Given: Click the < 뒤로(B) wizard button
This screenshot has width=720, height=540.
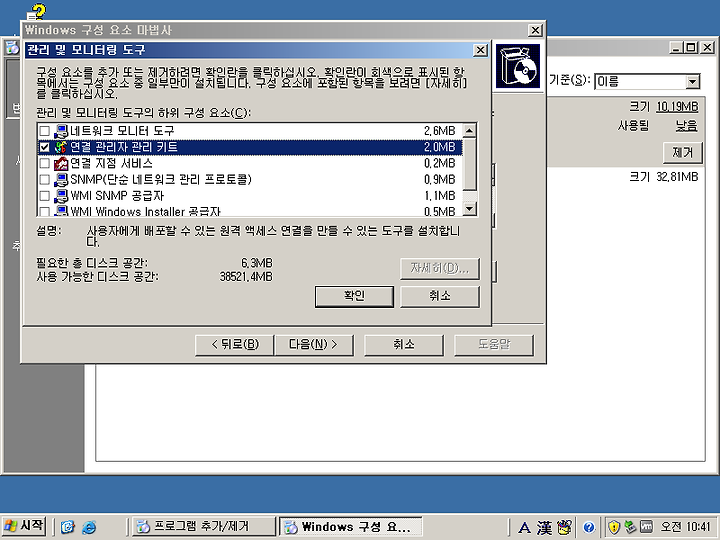Looking at the screenshot, I should pyautogui.click(x=235, y=345).
